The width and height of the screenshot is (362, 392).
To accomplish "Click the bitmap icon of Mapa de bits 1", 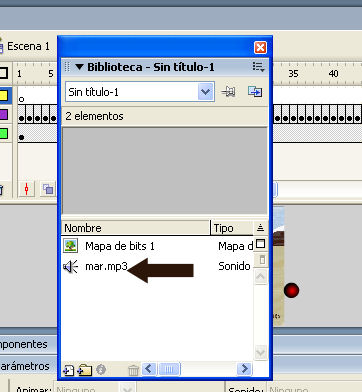I will point(70,246).
